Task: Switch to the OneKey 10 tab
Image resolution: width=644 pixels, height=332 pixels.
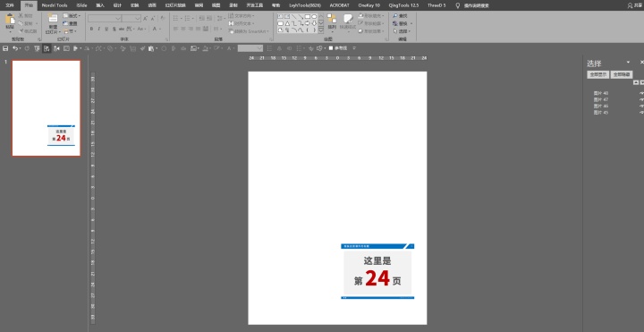Action: (369, 5)
